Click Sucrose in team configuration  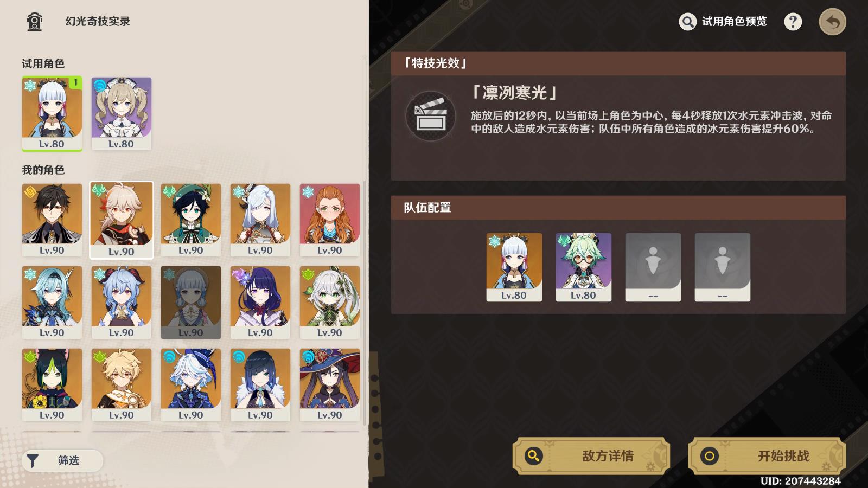click(584, 267)
